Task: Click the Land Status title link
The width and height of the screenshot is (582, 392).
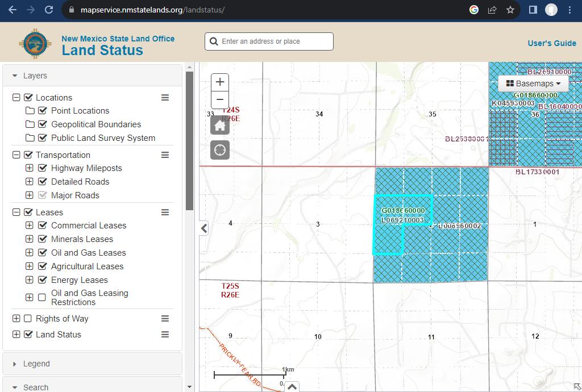Action: 102,51
